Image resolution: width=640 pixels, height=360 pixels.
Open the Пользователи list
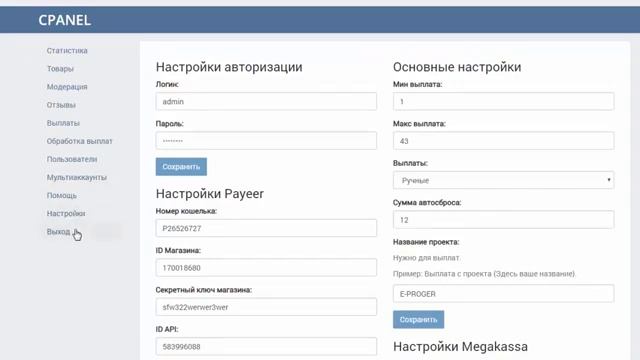point(72,159)
